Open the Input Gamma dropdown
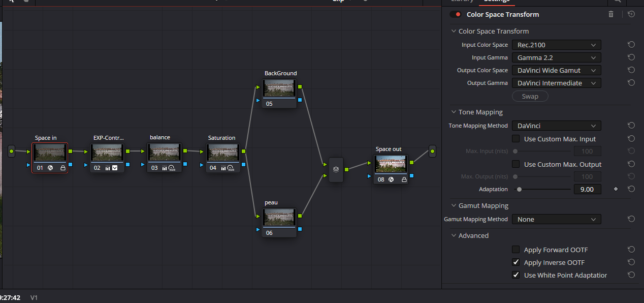This screenshot has height=303, width=644. pyautogui.click(x=556, y=58)
